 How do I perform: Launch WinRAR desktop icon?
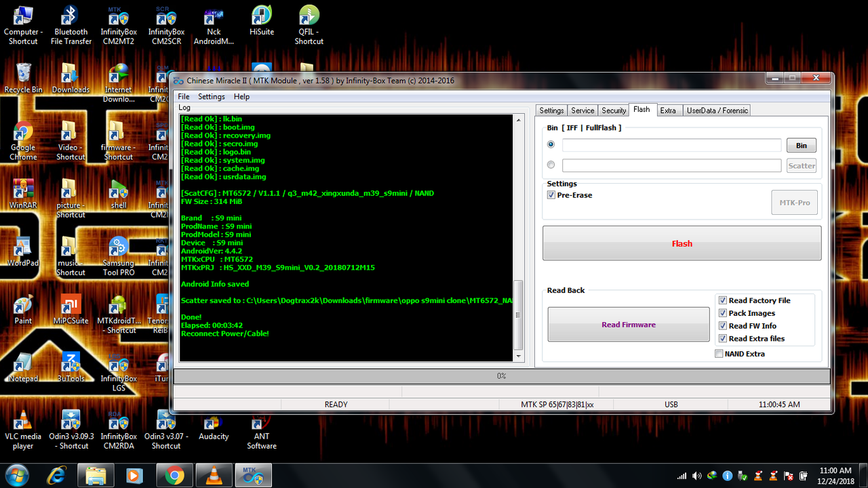[23, 194]
